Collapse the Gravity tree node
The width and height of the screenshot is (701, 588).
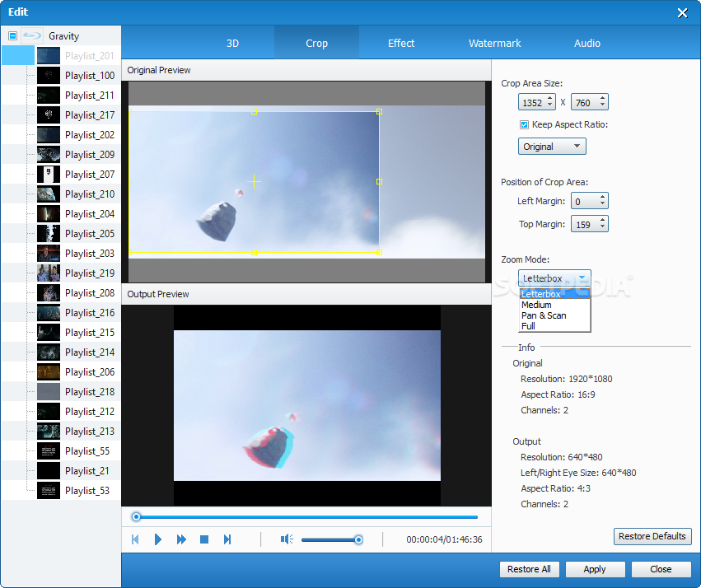[x=12, y=35]
